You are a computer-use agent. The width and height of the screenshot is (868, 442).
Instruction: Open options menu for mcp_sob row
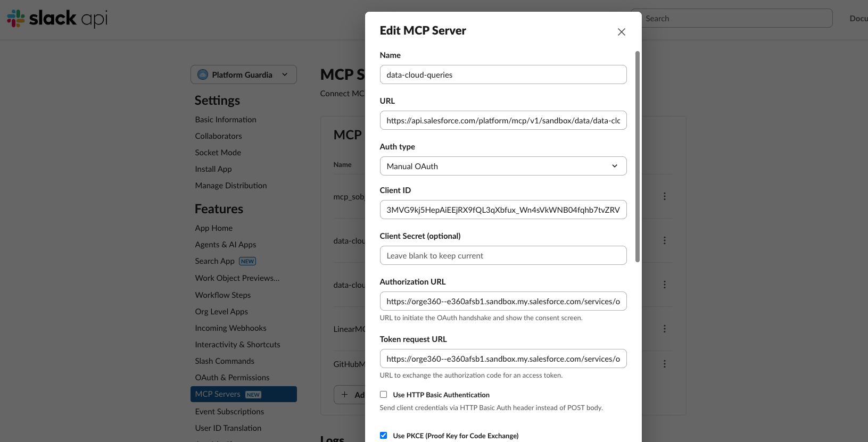tap(664, 196)
